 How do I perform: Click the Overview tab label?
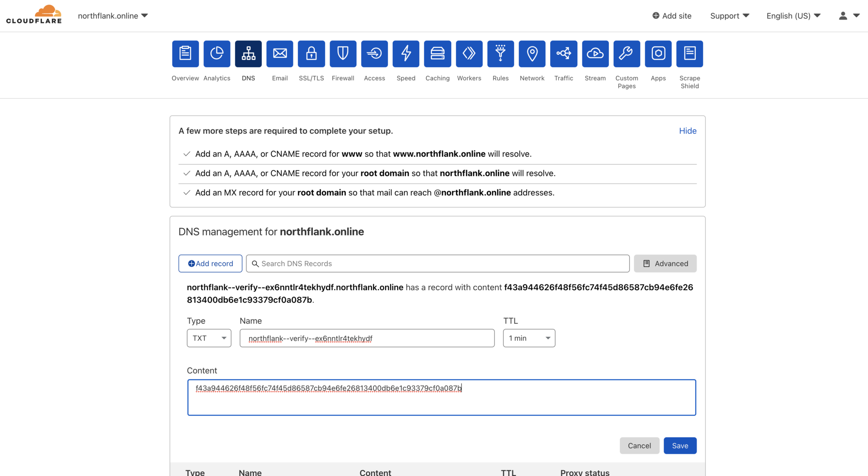point(185,78)
